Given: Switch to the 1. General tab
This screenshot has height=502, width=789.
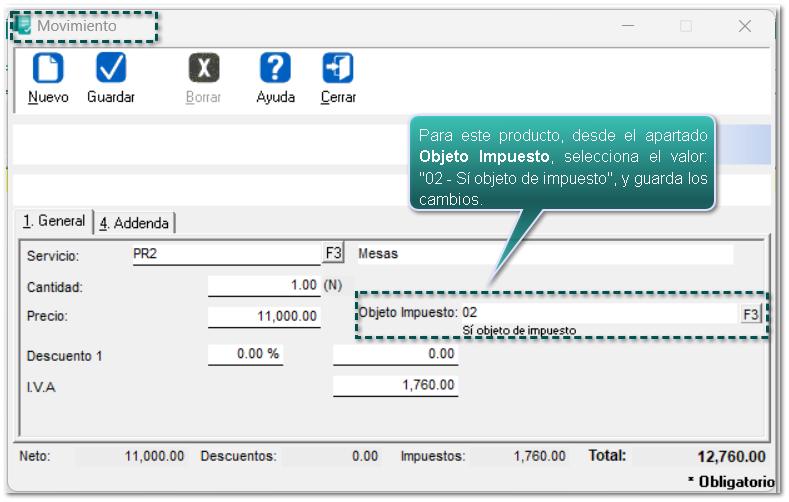Looking at the screenshot, I should point(54,221).
